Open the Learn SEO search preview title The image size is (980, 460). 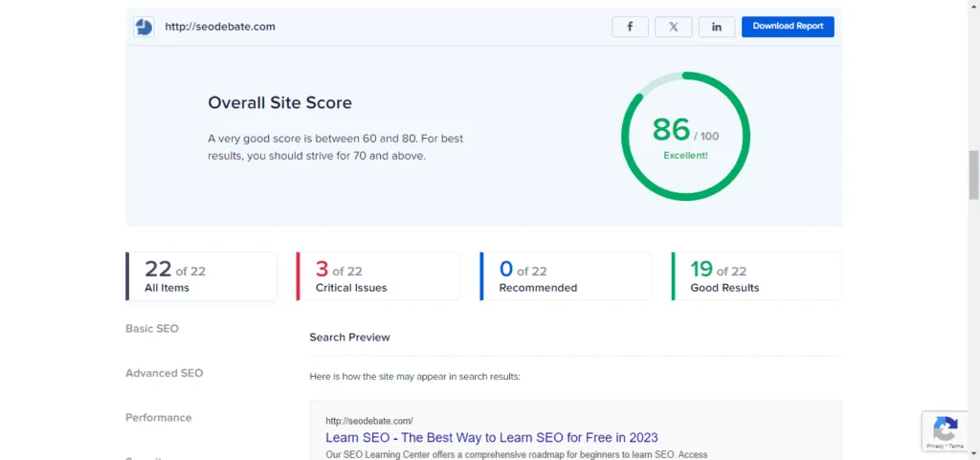(x=492, y=438)
